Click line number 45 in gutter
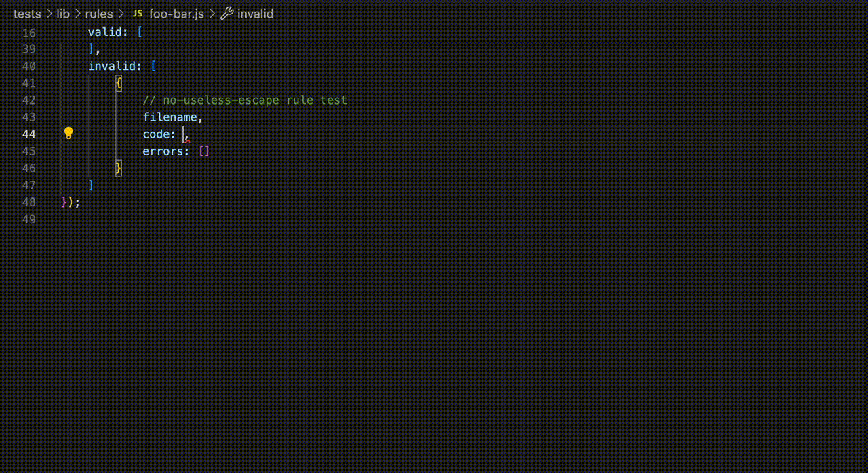 (x=29, y=151)
